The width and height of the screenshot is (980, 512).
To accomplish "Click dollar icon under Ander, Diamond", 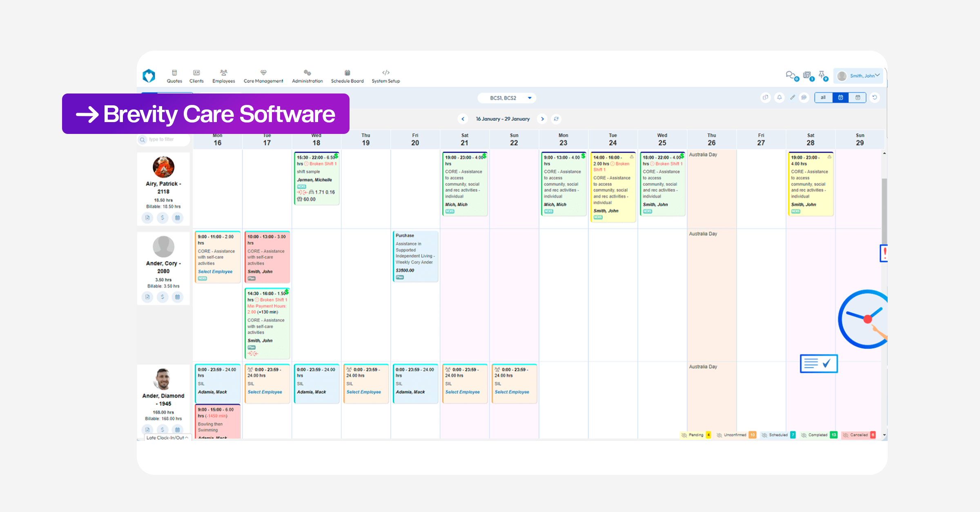I will click(x=163, y=430).
